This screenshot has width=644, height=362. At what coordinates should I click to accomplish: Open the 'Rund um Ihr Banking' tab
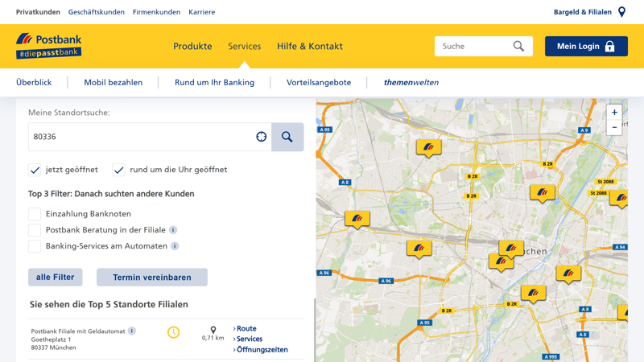pyautogui.click(x=214, y=82)
